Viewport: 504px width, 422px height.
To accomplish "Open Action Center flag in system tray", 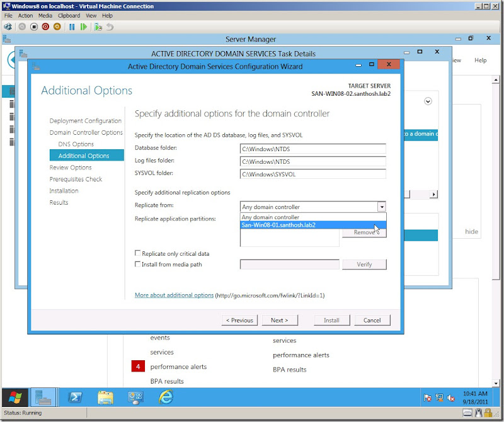I will pyautogui.click(x=427, y=398).
